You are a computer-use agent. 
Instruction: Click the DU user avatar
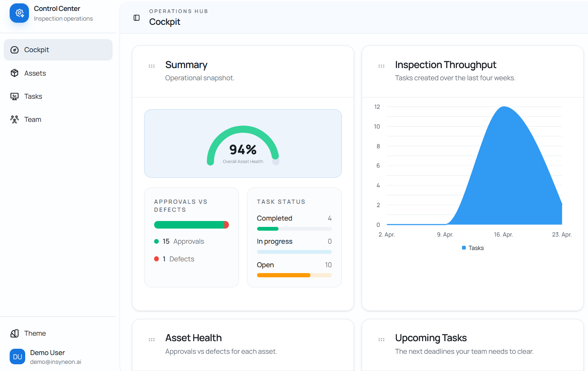click(17, 357)
